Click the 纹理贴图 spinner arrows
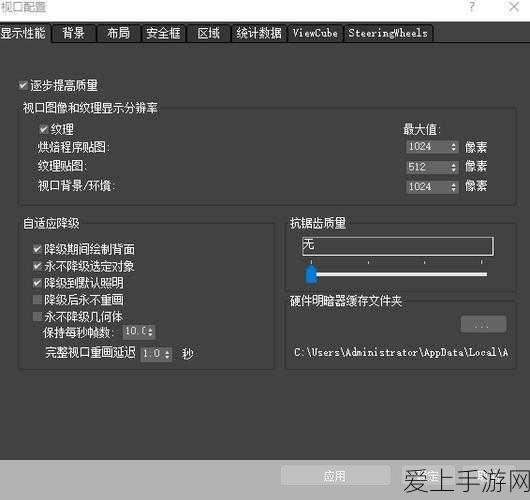Screen dimensions: 530x500 click(x=454, y=167)
